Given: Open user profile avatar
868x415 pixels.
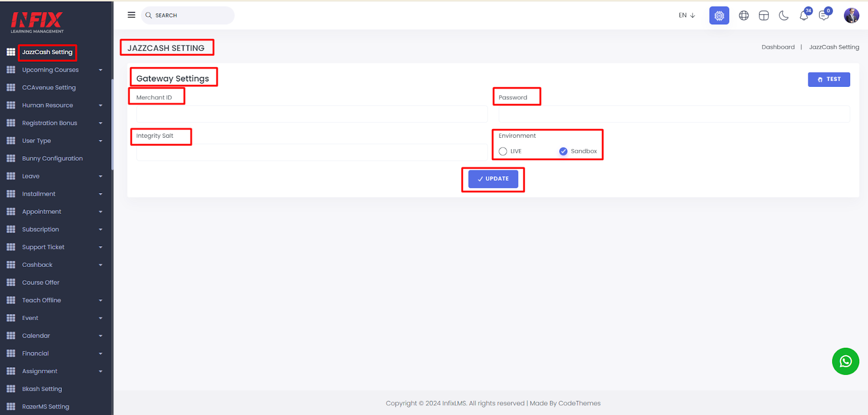Looking at the screenshot, I should [851, 15].
